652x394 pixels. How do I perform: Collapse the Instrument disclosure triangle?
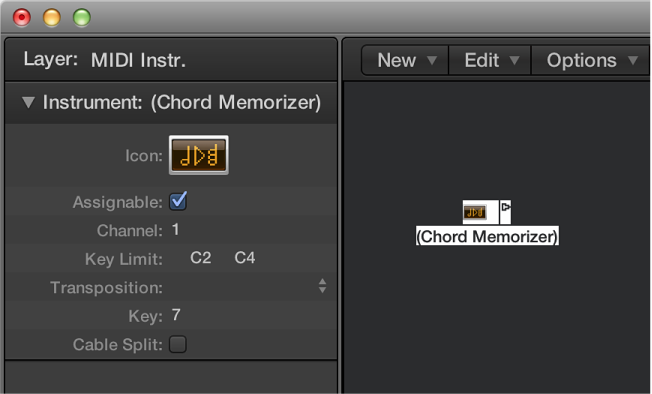(28, 102)
